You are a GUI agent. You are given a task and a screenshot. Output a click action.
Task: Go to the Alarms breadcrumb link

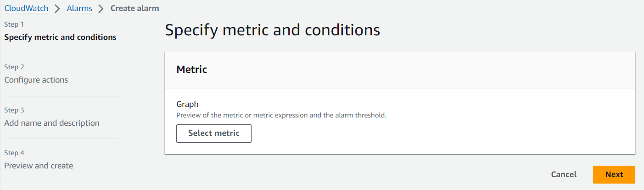pyautogui.click(x=79, y=8)
